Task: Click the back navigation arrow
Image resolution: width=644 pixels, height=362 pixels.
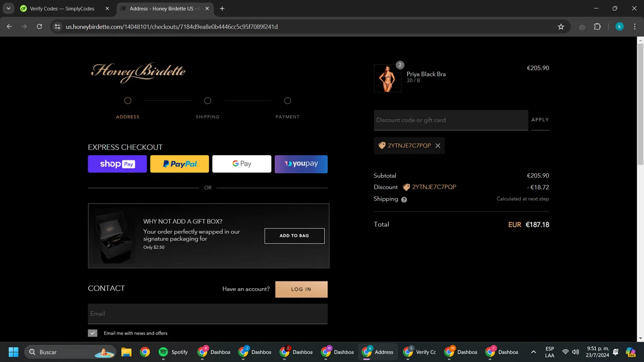Action: (x=9, y=27)
